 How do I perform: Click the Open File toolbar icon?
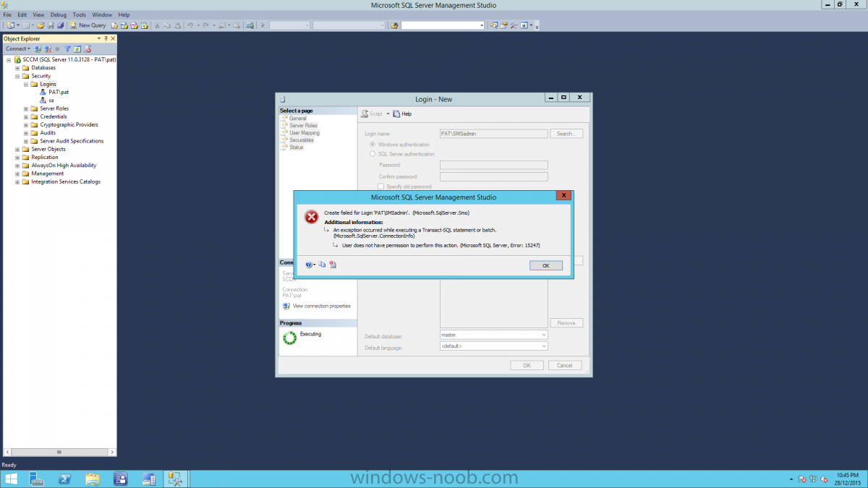pos(41,25)
